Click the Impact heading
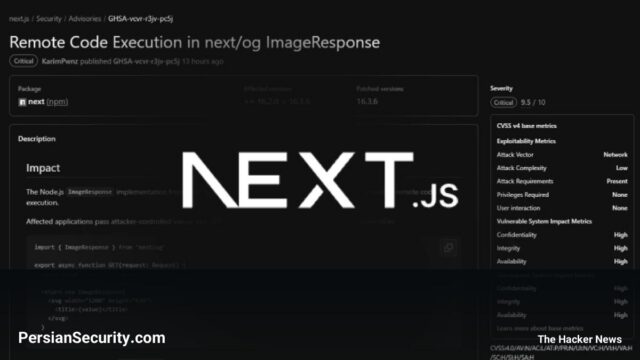The width and height of the screenshot is (640, 360). pos(43,168)
